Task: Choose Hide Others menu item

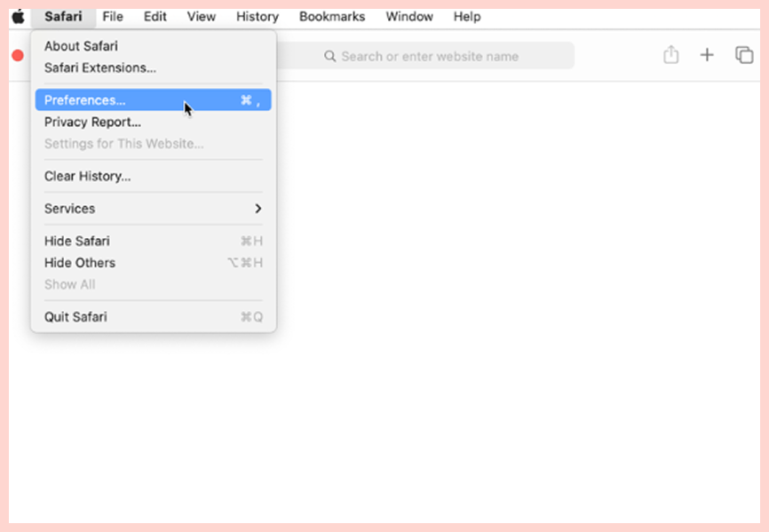Action: point(80,263)
